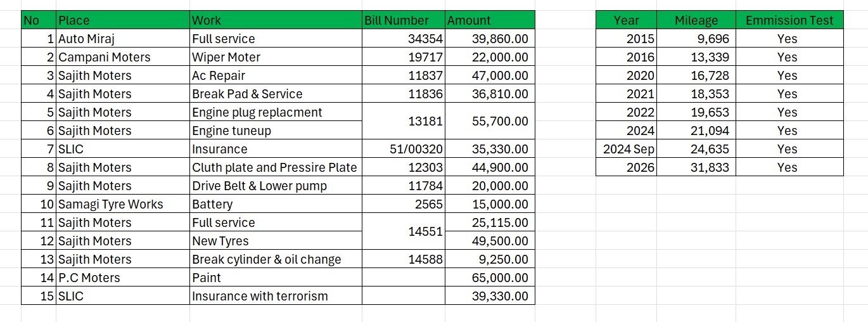Select the "Mileage" header cell
This screenshot has height=322, width=868.
click(x=696, y=20)
